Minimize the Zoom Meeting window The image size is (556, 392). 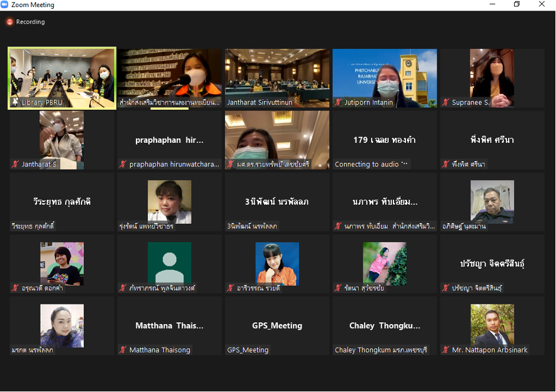(492, 5)
